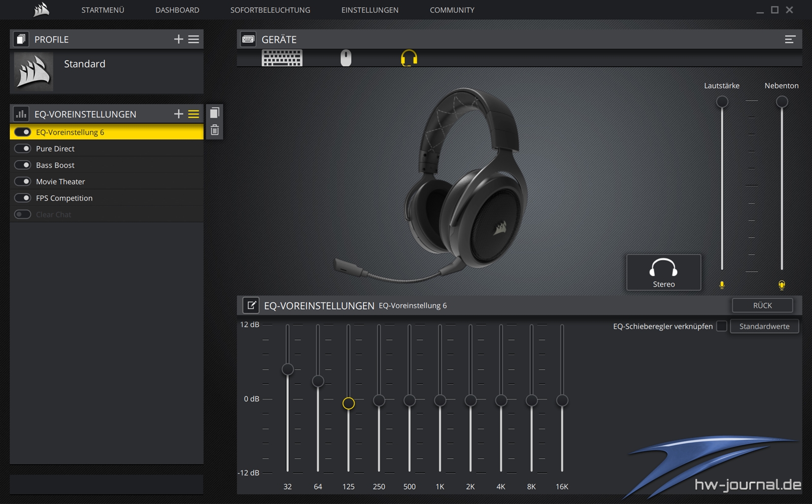Open the EQ presets yellow hamburger menu
The image size is (812, 504).
[x=194, y=114]
